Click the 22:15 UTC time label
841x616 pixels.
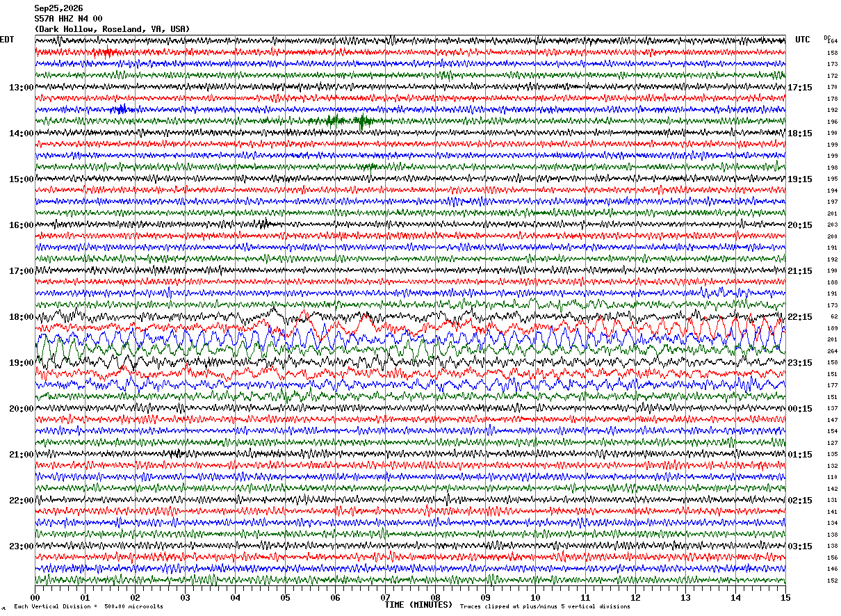(x=800, y=317)
